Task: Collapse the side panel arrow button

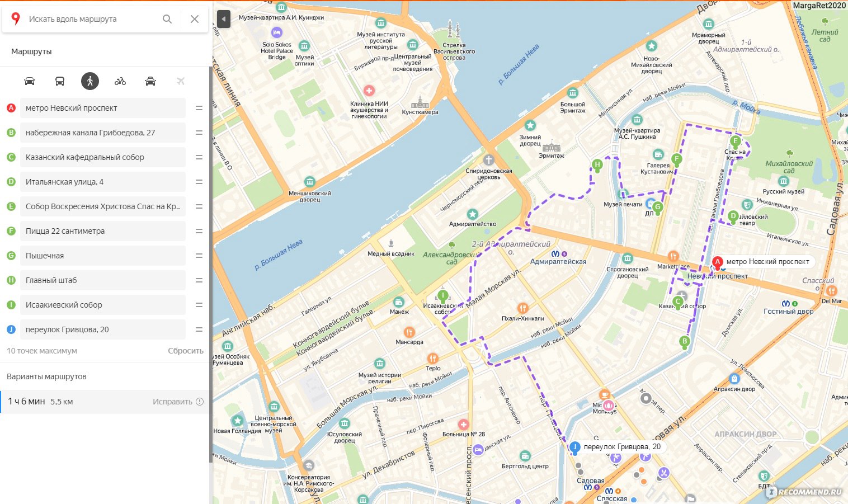Action: tap(223, 19)
